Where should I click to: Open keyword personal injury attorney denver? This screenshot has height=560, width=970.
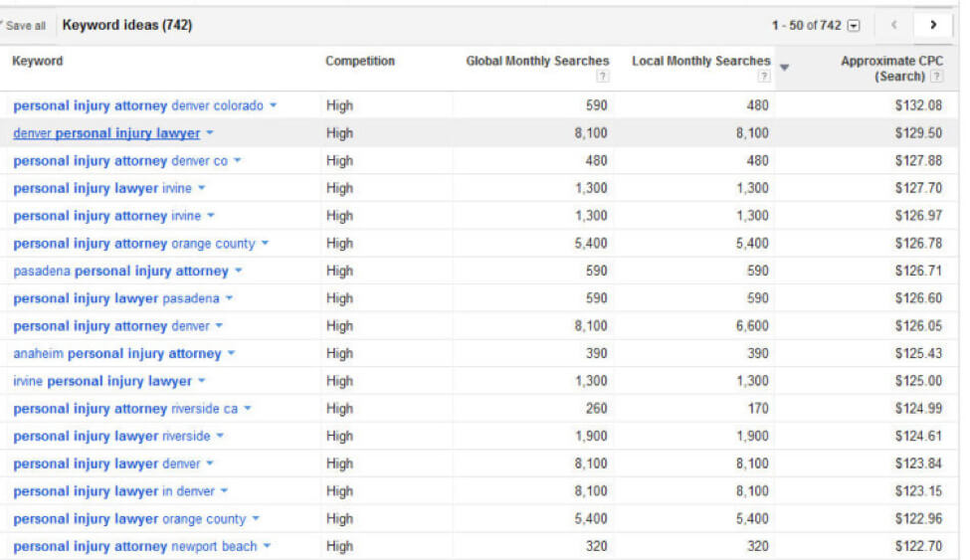pyautogui.click(x=111, y=326)
